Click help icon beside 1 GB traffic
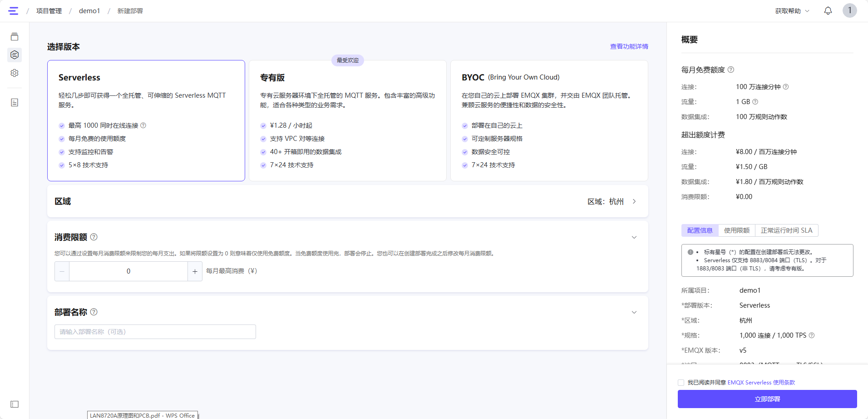 755,102
